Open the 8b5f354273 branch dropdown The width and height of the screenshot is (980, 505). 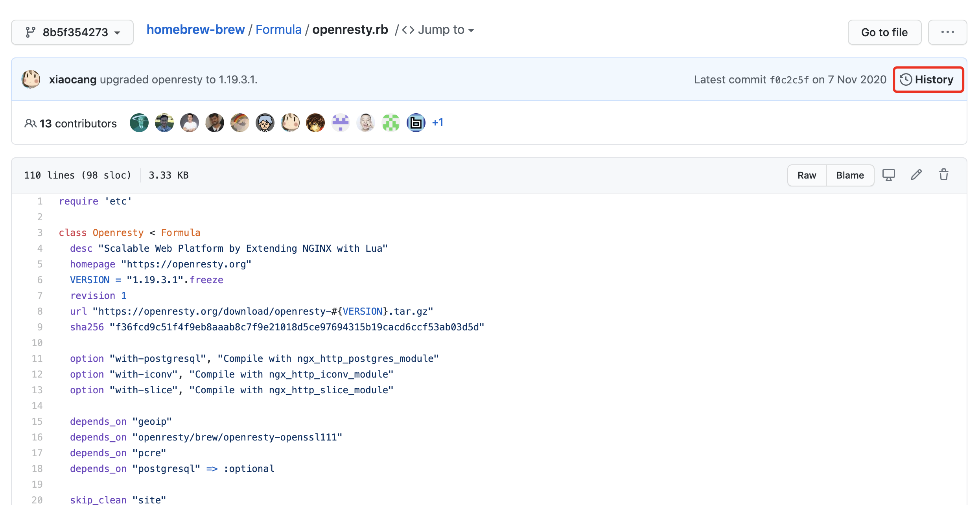72,32
